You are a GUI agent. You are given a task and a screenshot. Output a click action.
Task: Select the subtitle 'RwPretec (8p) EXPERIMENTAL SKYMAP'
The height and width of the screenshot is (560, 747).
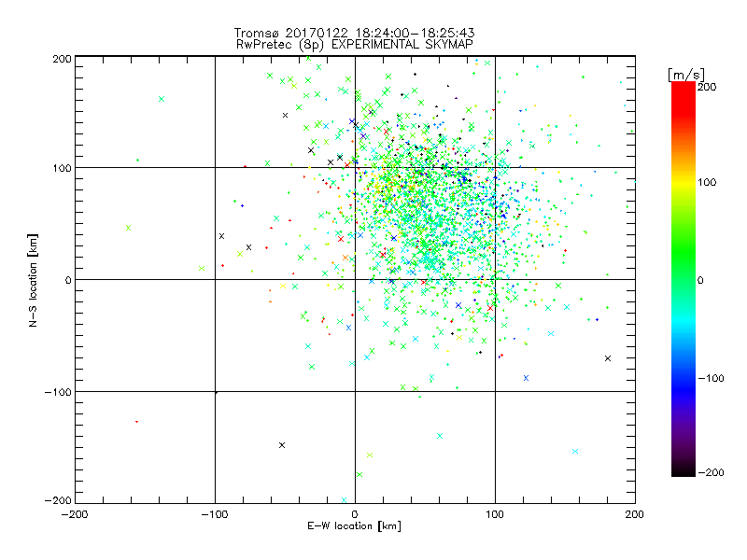pyautogui.click(x=354, y=44)
